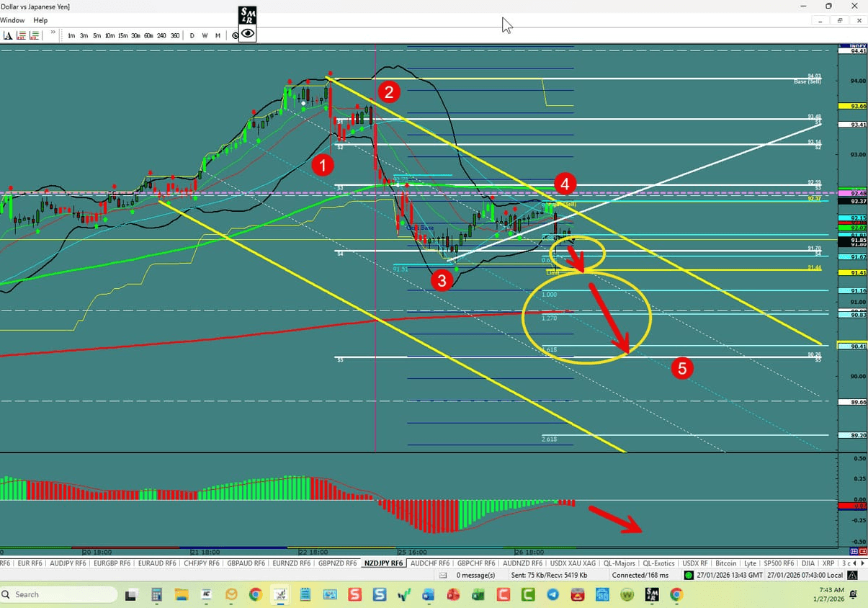Click the clock session icon on the toolbar

(x=235, y=35)
